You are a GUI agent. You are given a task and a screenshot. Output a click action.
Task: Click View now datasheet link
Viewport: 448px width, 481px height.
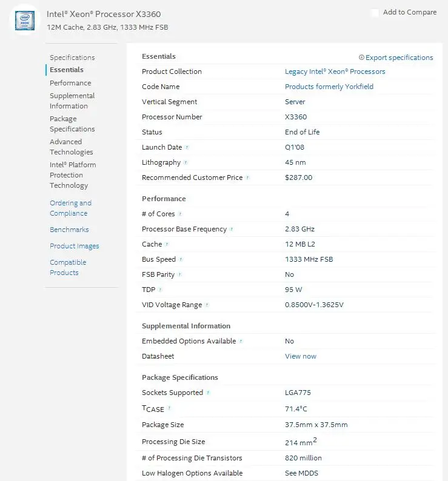coord(301,356)
